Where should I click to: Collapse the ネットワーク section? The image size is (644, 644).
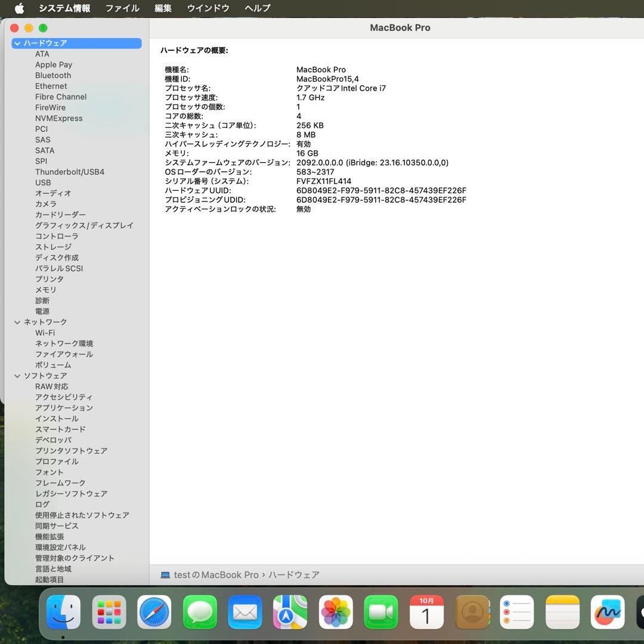17,322
